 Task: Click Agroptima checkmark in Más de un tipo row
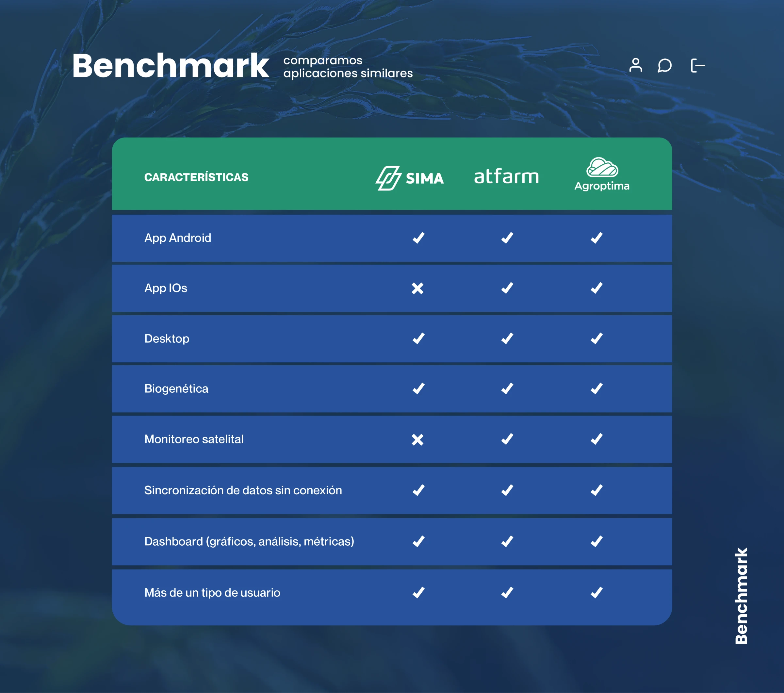[596, 593]
